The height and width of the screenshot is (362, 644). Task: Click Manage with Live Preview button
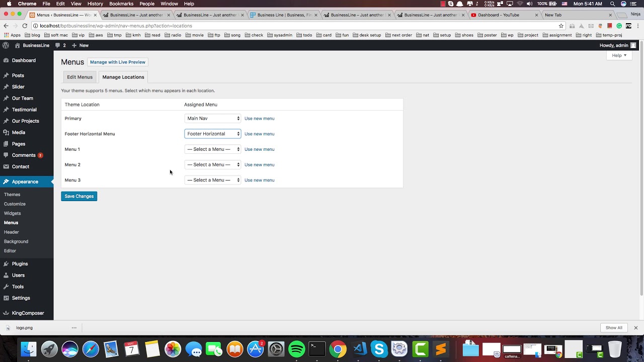point(118,62)
